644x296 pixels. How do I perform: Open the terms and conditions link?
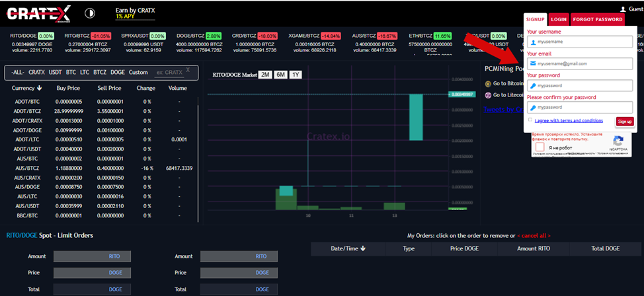(569, 121)
